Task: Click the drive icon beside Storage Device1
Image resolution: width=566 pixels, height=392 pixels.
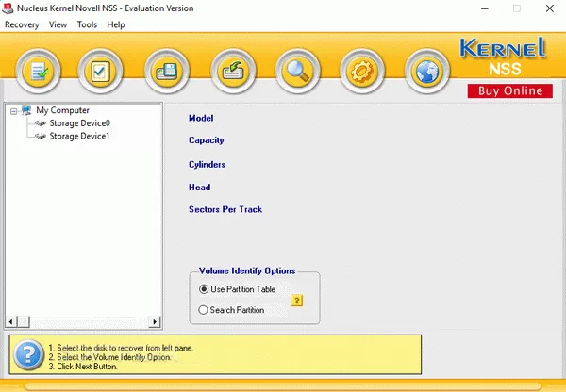Action: [41, 136]
